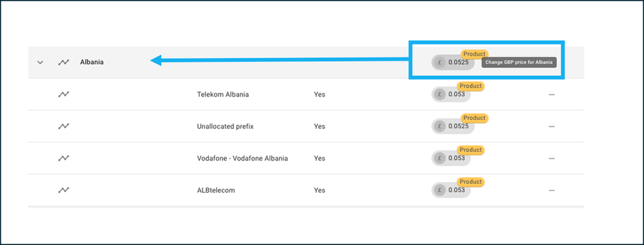Open trend chart icon for Telekom Albania
The width and height of the screenshot is (644, 245).
[x=63, y=95]
